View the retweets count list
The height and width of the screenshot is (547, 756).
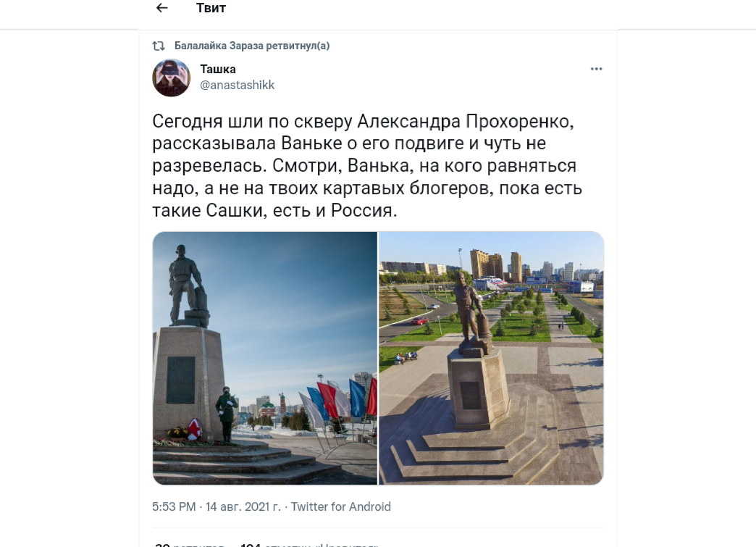tap(189, 545)
